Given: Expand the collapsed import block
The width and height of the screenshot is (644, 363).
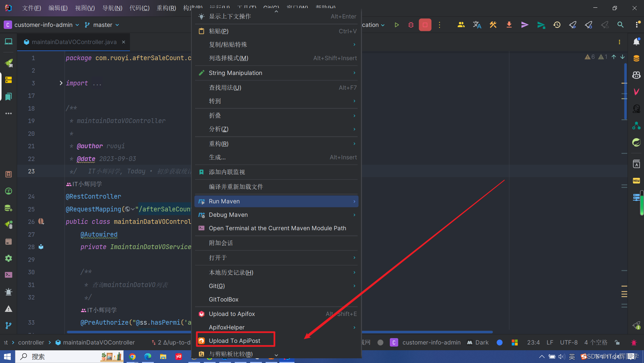Looking at the screenshot, I should click(61, 83).
